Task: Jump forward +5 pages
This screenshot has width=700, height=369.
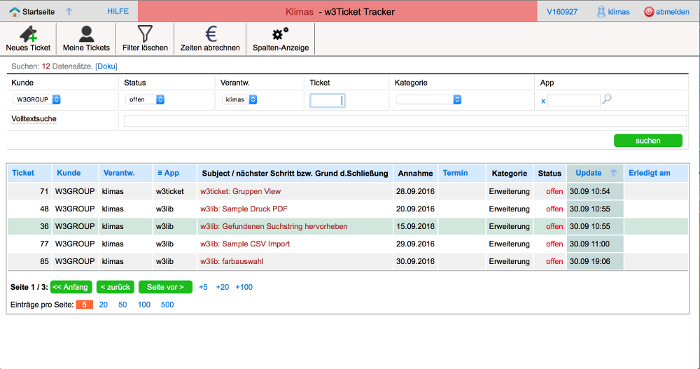Action: tap(203, 287)
